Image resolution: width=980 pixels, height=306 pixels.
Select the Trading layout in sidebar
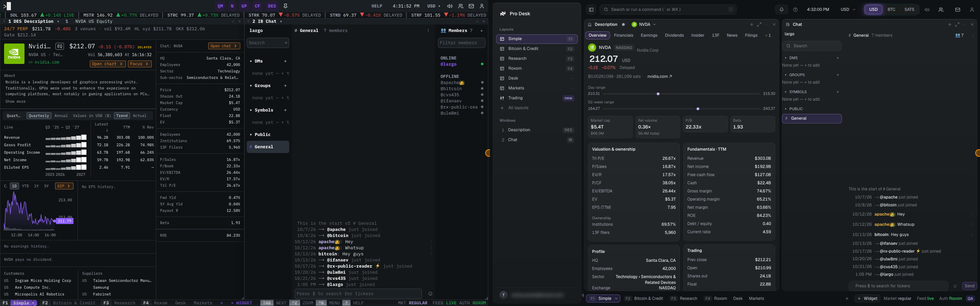pos(537,98)
